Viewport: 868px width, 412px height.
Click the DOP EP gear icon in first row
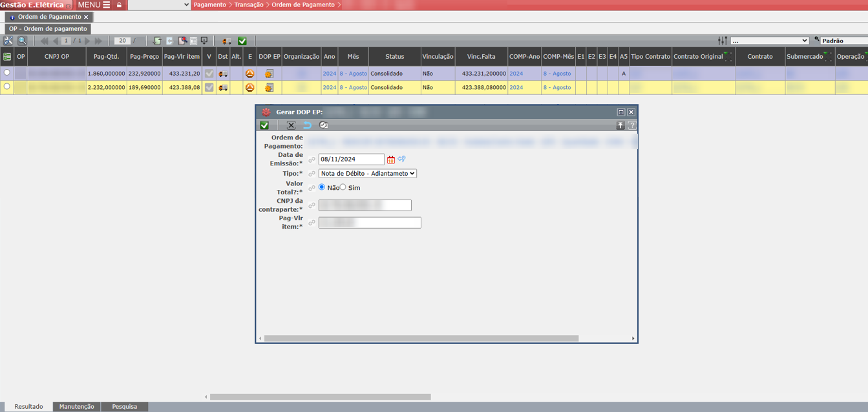coord(269,74)
